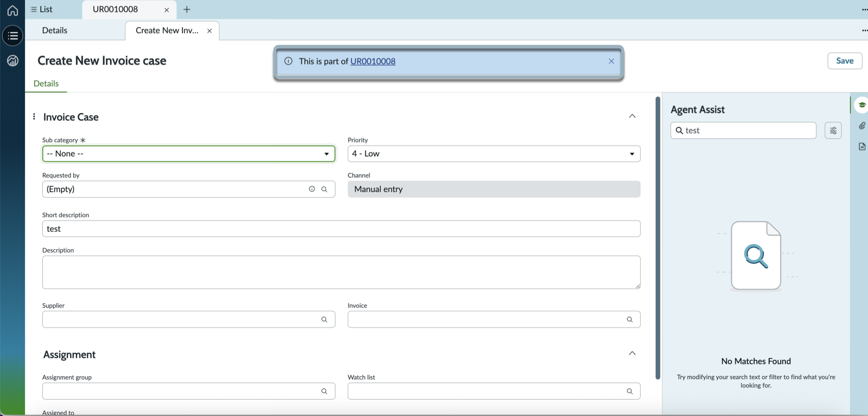Close the Create New Inv... tab
Screen dimensions: 868x416
pyautogui.click(x=209, y=31)
